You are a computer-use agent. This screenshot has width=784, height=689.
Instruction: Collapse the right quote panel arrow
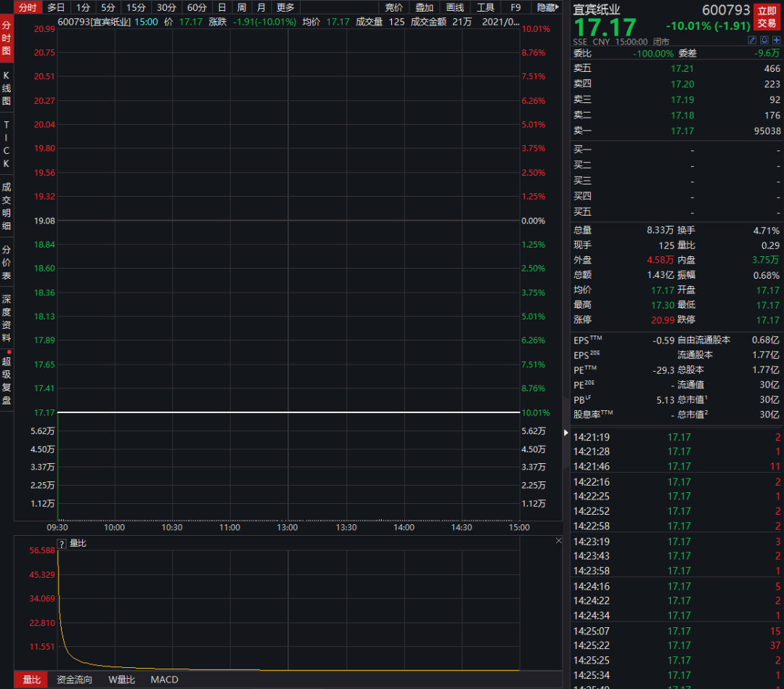tap(566, 433)
